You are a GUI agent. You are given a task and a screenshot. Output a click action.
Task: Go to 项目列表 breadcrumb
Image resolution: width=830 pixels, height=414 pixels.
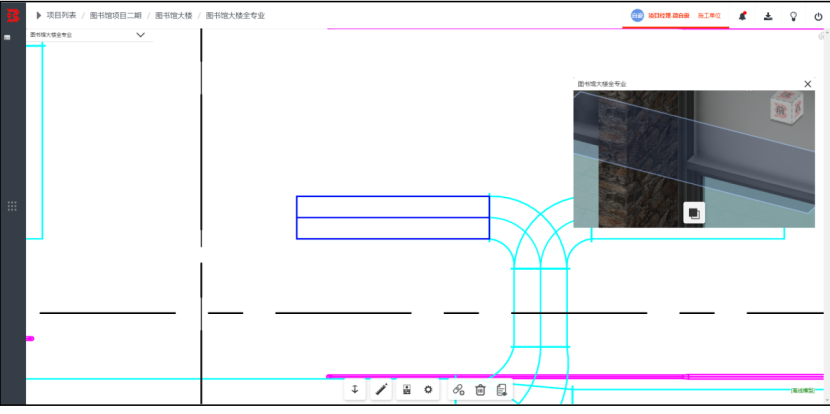click(x=61, y=15)
